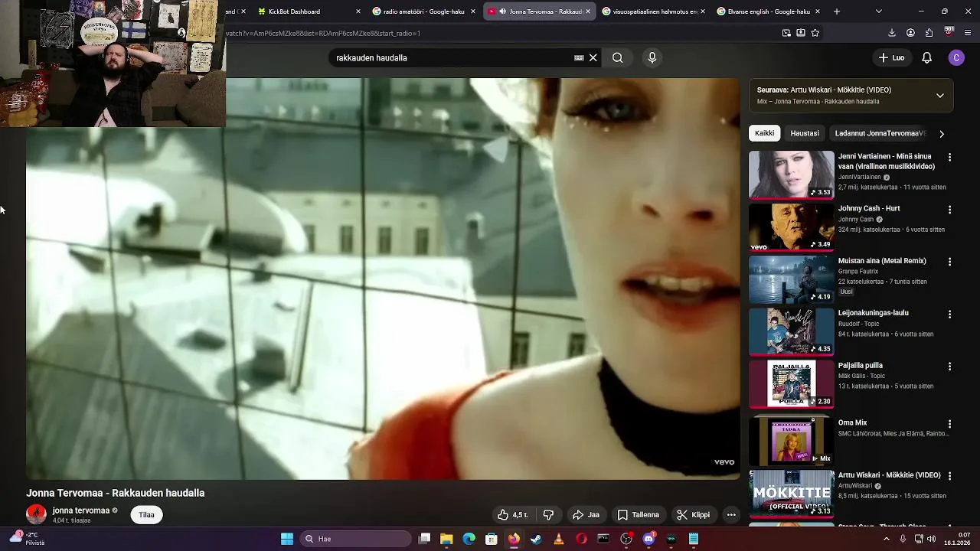
Task: Switch to radio amatööri Google-haku tab
Action: pyautogui.click(x=423, y=11)
